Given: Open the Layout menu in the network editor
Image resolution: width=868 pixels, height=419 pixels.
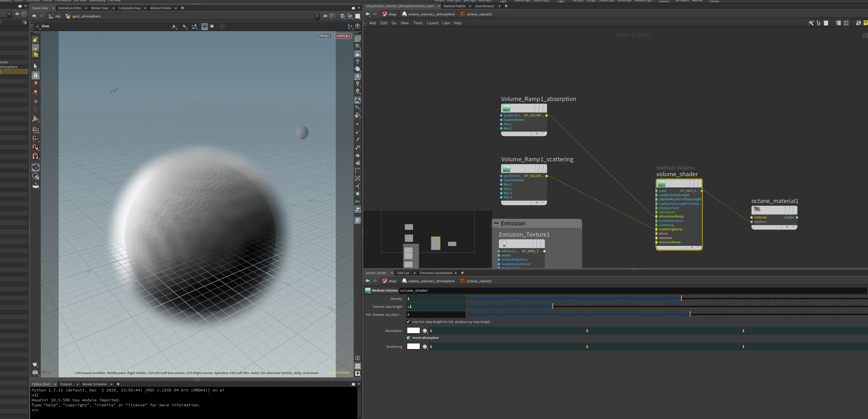Looking at the screenshot, I should (432, 23).
